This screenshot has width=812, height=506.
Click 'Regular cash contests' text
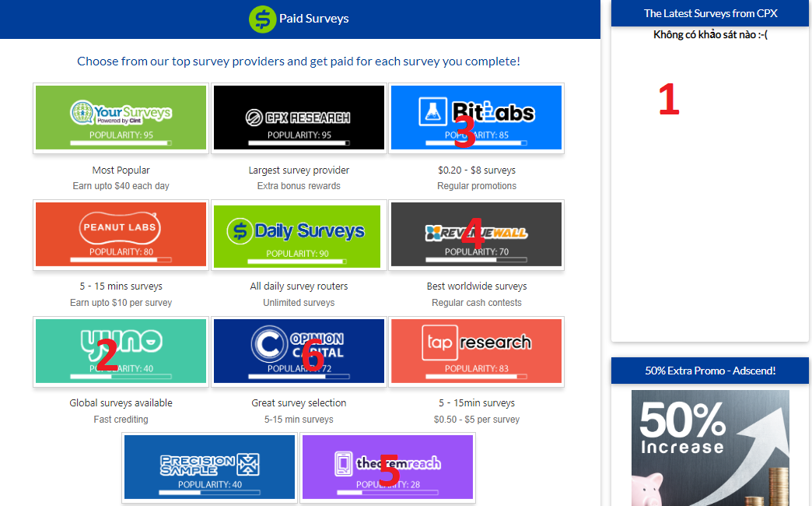click(477, 302)
